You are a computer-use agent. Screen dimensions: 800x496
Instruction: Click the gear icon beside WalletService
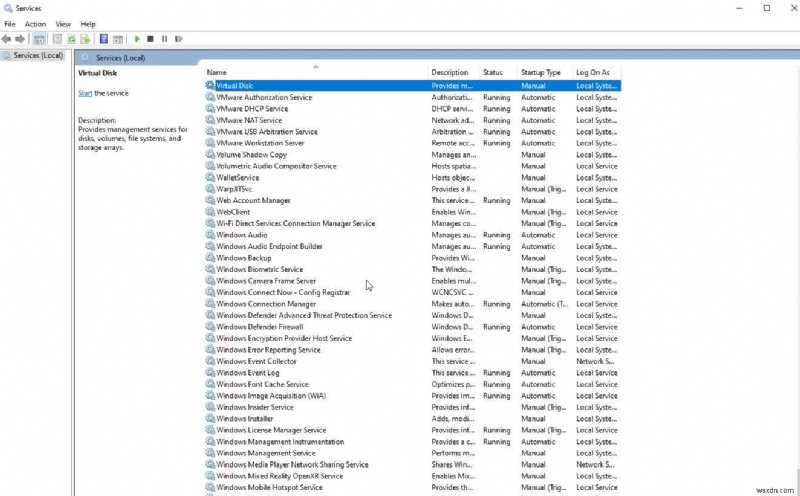pyautogui.click(x=210, y=177)
